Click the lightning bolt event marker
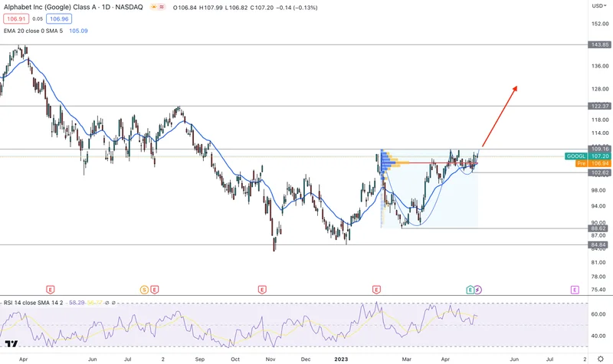This screenshot has width=613, height=364. (x=478, y=290)
